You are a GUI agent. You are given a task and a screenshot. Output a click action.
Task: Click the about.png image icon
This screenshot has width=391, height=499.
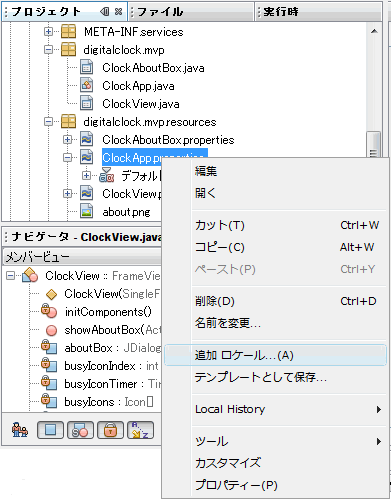coord(87,212)
